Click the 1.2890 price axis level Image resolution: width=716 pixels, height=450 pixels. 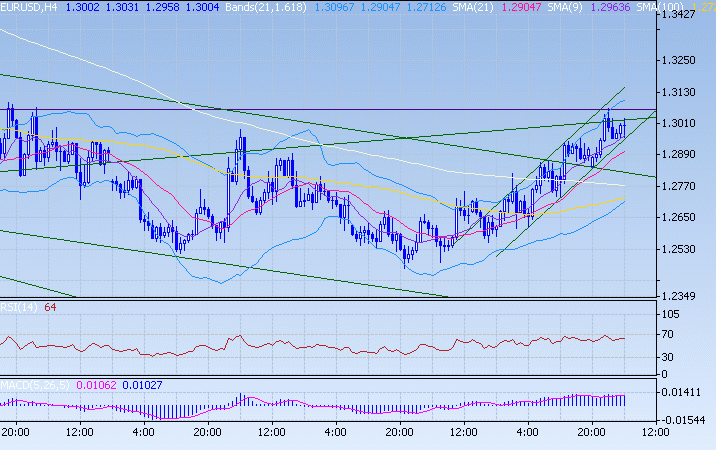click(x=684, y=155)
